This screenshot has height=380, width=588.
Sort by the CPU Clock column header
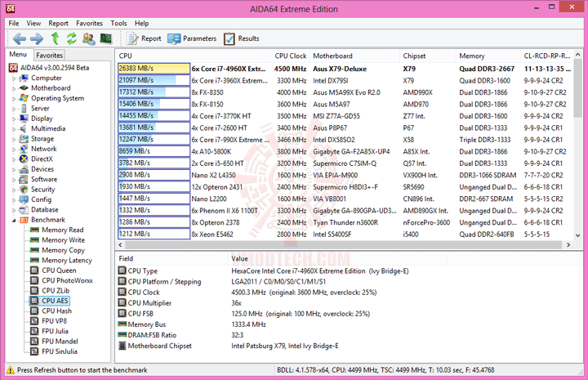click(x=290, y=56)
